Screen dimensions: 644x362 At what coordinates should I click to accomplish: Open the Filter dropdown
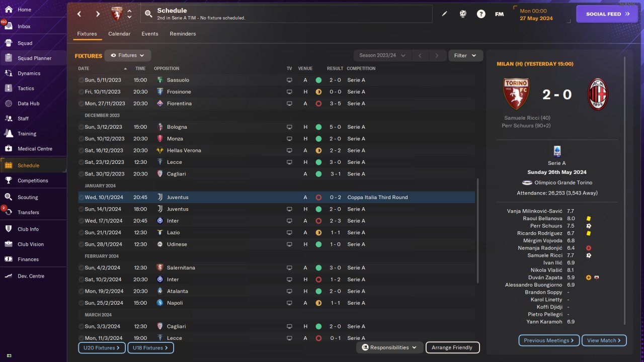(x=465, y=55)
